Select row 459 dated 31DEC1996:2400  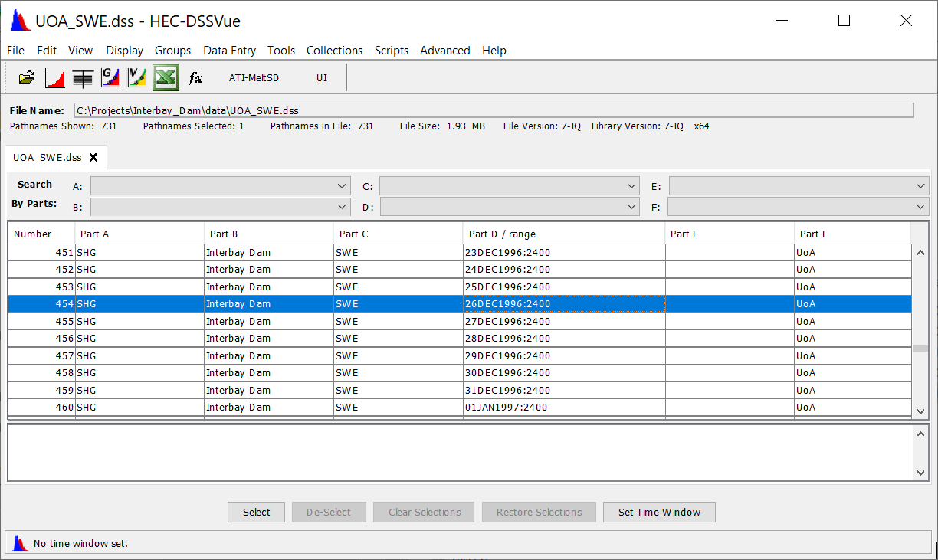(460, 390)
